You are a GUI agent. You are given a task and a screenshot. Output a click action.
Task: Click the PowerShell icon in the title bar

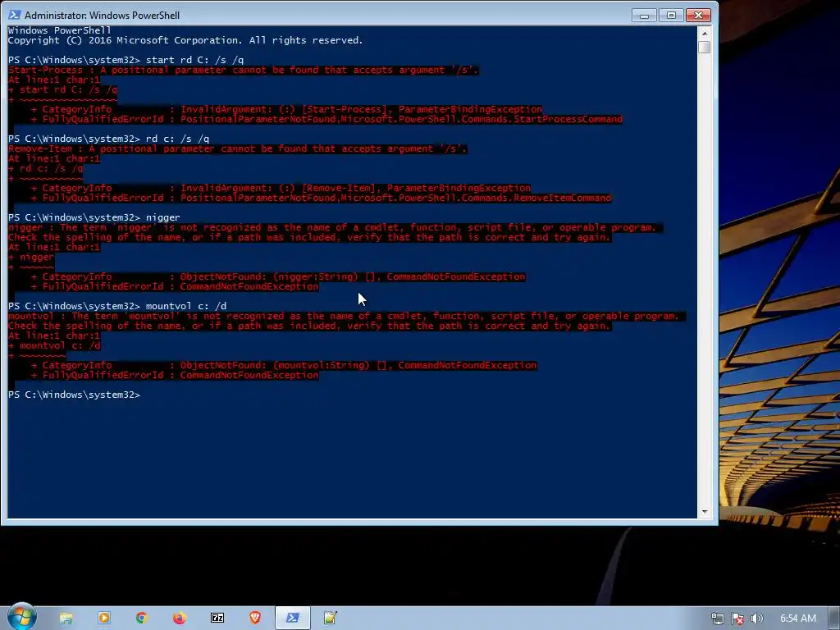(15, 15)
